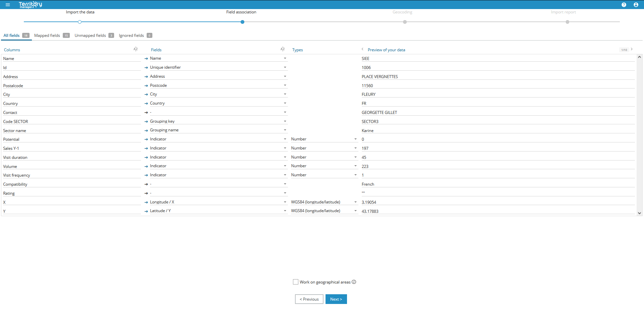Click the Import the data step marker
644x311 pixels.
80,22
